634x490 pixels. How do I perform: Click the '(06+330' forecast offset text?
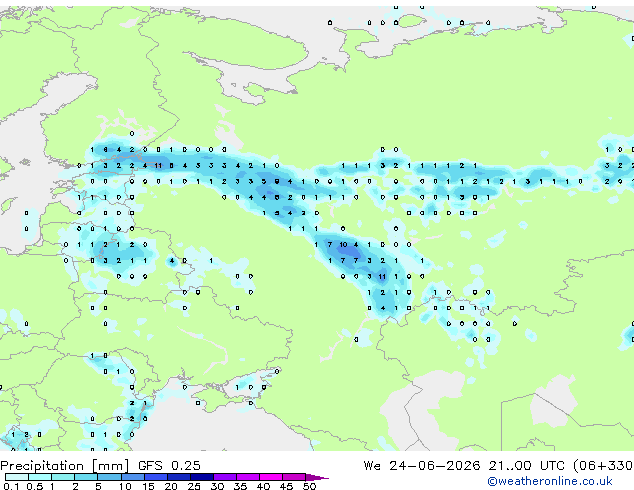pyautogui.click(x=603, y=466)
